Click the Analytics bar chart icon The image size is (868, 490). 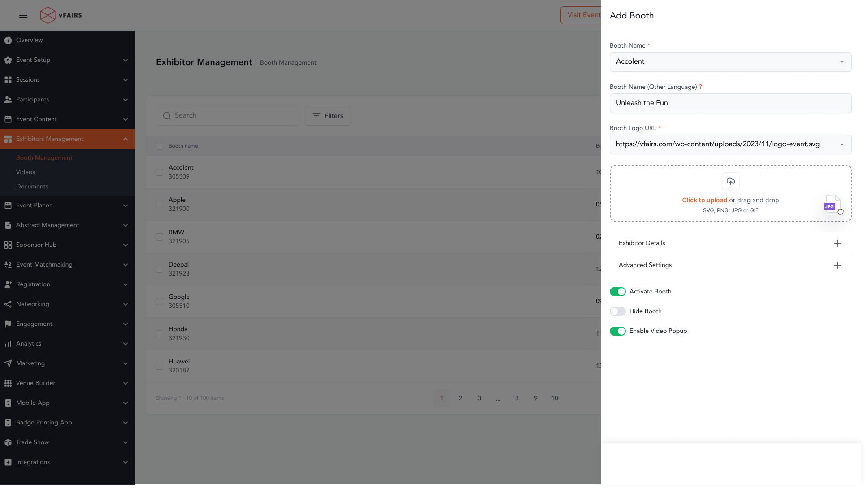coord(8,344)
